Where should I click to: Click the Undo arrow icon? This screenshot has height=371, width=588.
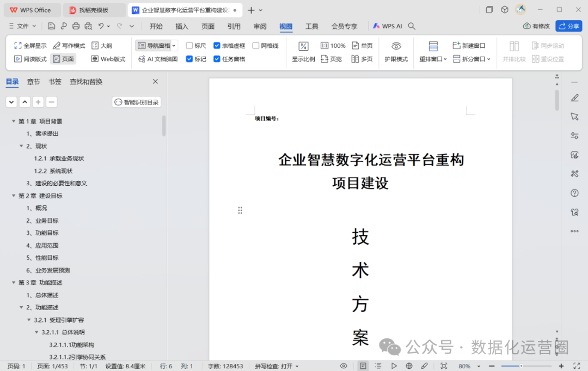point(101,26)
